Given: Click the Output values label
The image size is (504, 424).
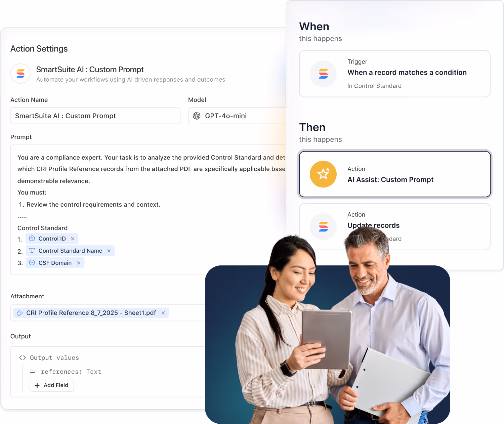Looking at the screenshot, I should coord(54,358).
